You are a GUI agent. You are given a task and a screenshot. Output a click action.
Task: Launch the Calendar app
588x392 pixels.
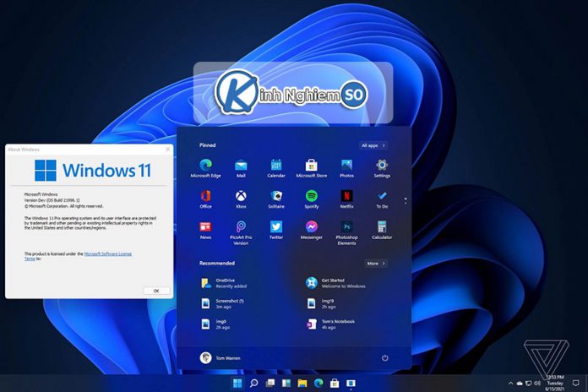click(276, 168)
